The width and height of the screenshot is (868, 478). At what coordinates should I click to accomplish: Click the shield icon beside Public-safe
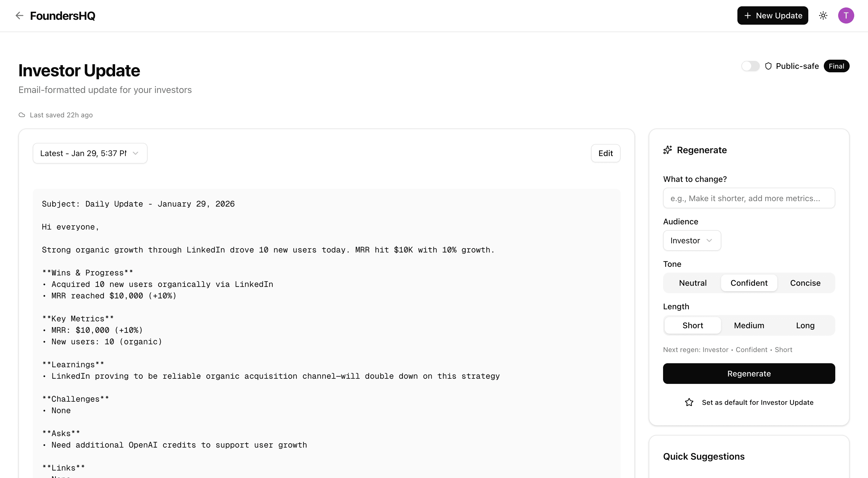(768, 66)
